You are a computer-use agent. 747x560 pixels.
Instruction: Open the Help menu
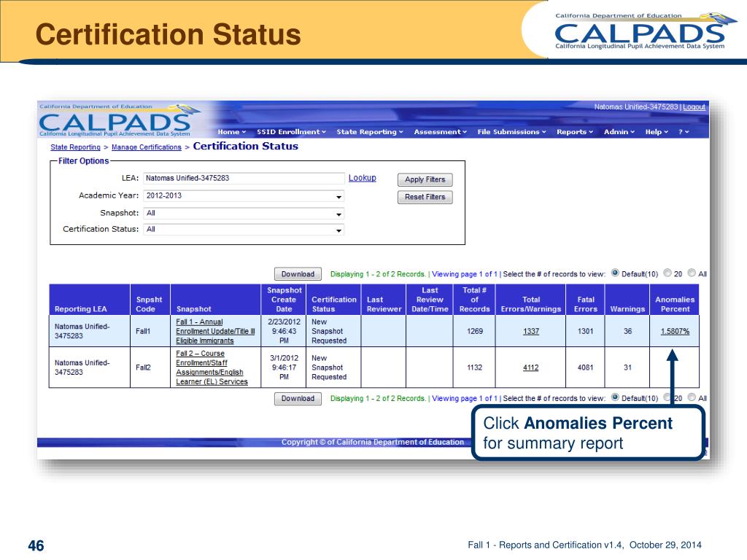pyautogui.click(x=657, y=132)
